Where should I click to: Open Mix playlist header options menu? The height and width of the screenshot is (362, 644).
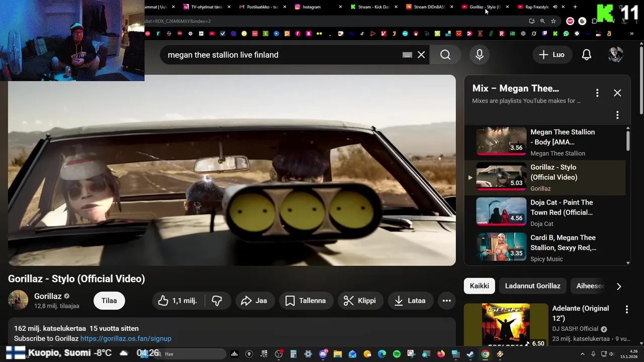coord(597,93)
